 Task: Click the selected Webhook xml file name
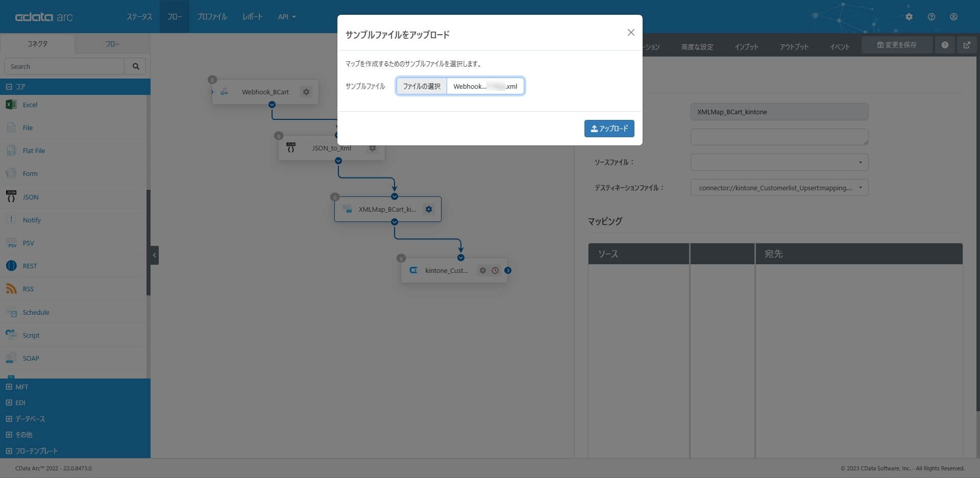(485, 86)
